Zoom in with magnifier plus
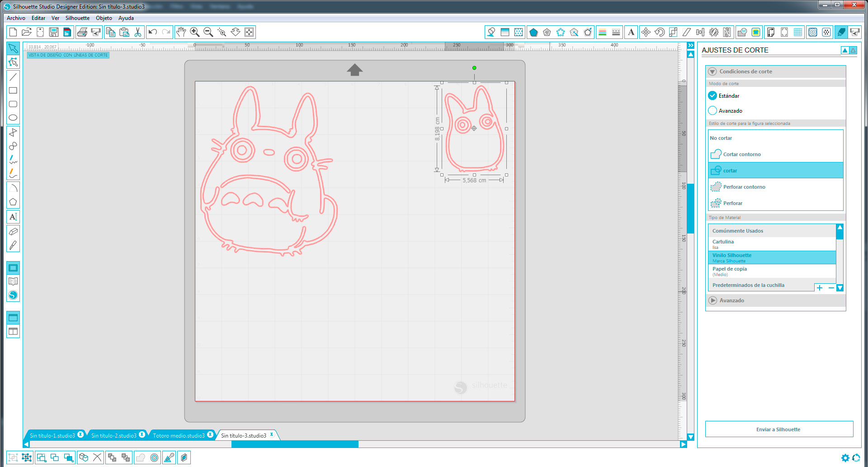The image size is (868, 467). click(x=195, y=32)
